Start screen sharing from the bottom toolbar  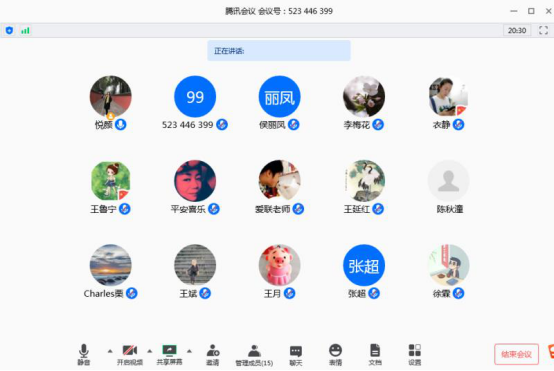[169, 354]
